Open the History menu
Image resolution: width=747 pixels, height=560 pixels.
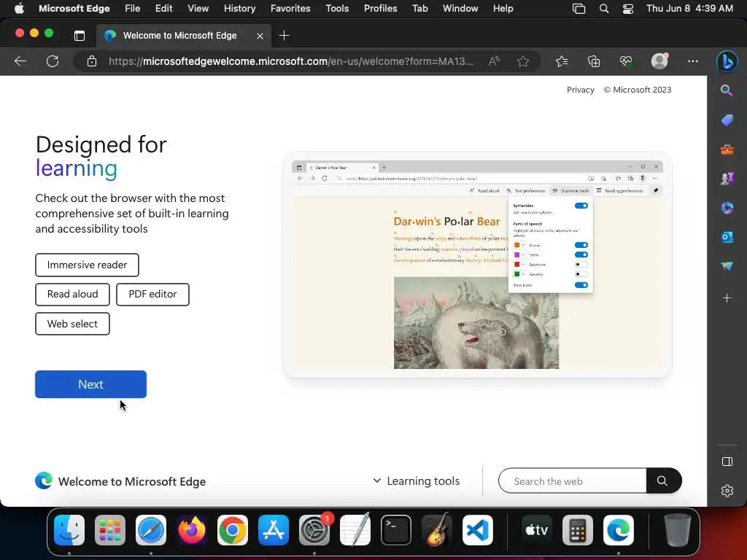coord(239,9)
